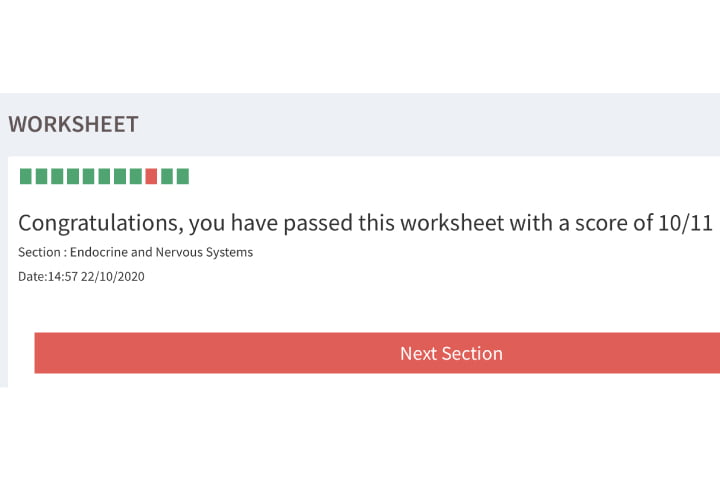The image size is (720, 480).
Task: Click the second green progress square
Action: (x=42, y=177)
